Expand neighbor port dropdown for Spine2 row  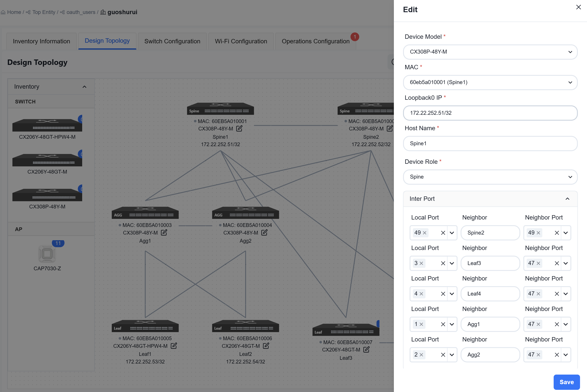point(565,233)
